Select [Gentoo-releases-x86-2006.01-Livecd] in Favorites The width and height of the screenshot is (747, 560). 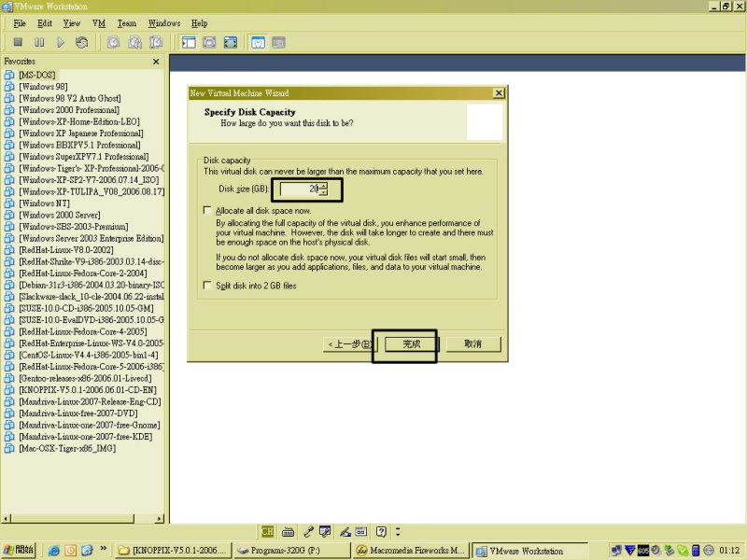[x=85, y=378]
